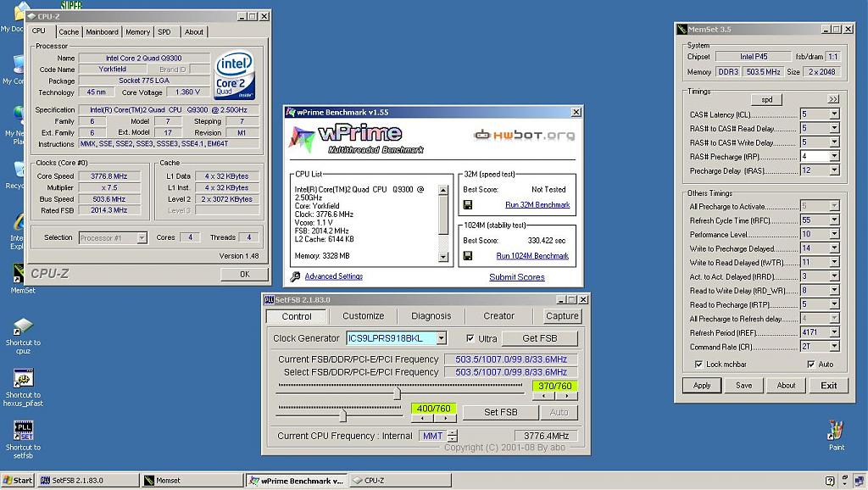
Task: Toggle the Ultra checkbox in SetFSB
Action: (x=470, y=338)
